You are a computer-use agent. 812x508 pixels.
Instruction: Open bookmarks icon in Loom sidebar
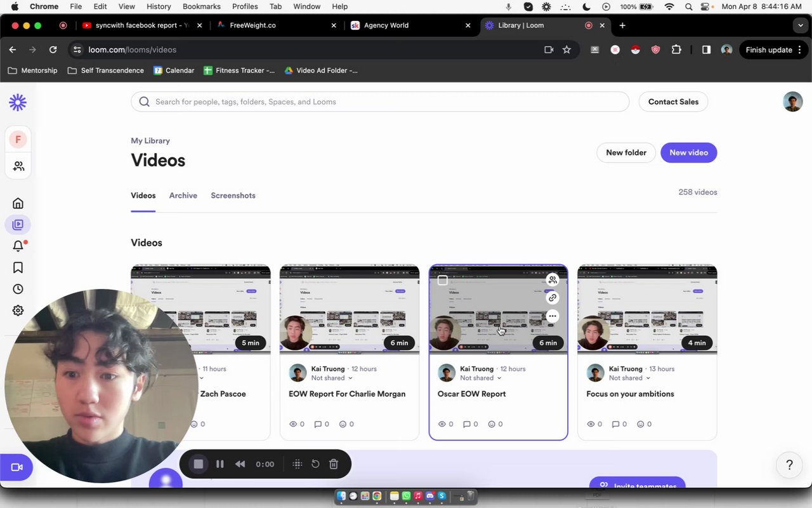pos(18,267)
